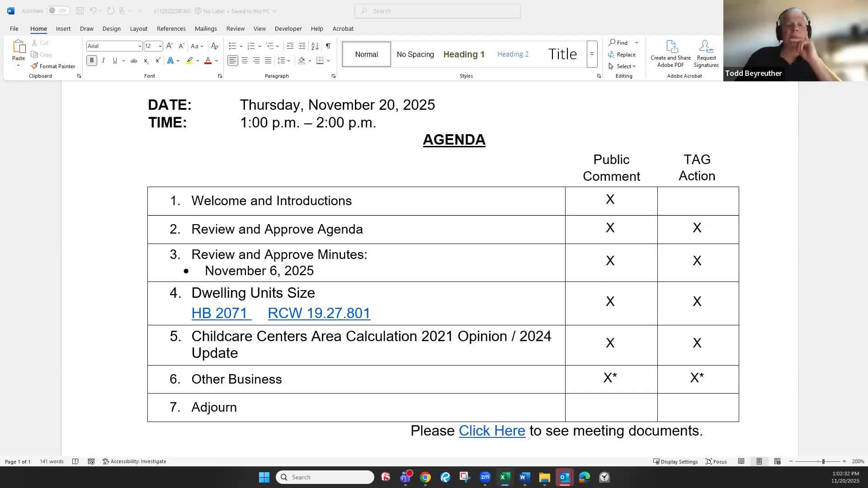Click the bullet list icon

point(232,46)
